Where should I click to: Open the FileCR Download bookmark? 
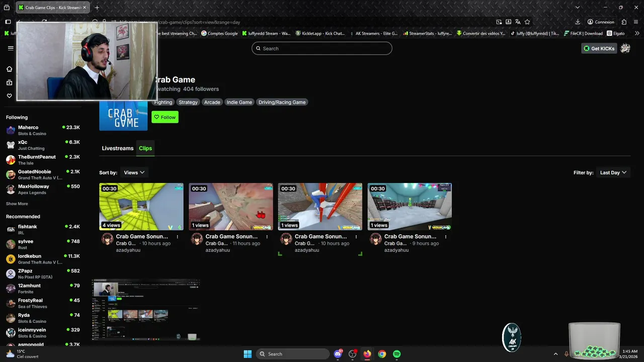pos(583,33)
